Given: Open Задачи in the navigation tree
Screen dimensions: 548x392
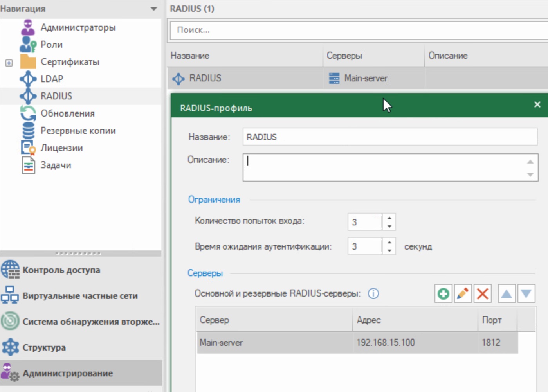Looking at the screenshot, I should [56, 165].
